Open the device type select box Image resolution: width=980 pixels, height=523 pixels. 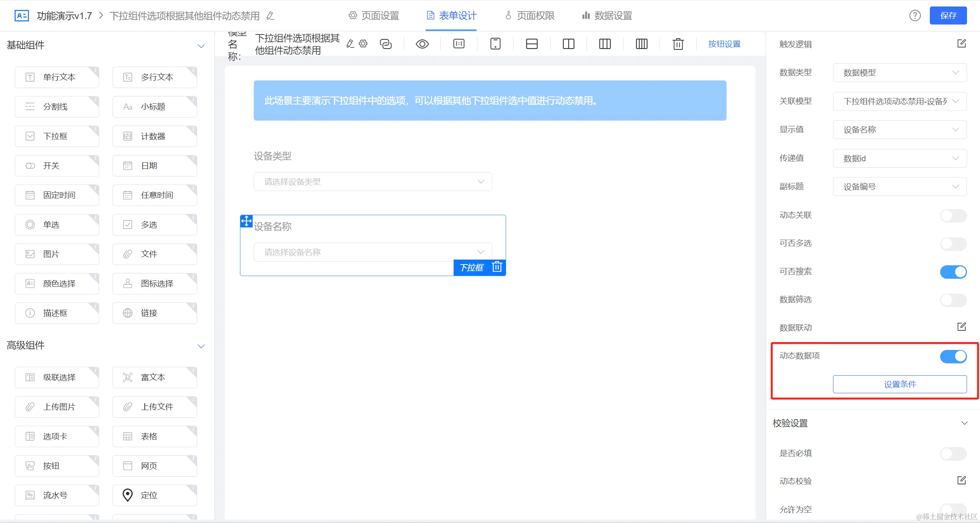(372, 182)
